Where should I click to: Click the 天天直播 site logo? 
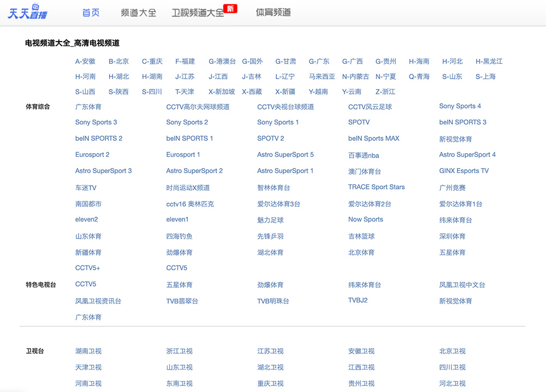coord(27,12)
